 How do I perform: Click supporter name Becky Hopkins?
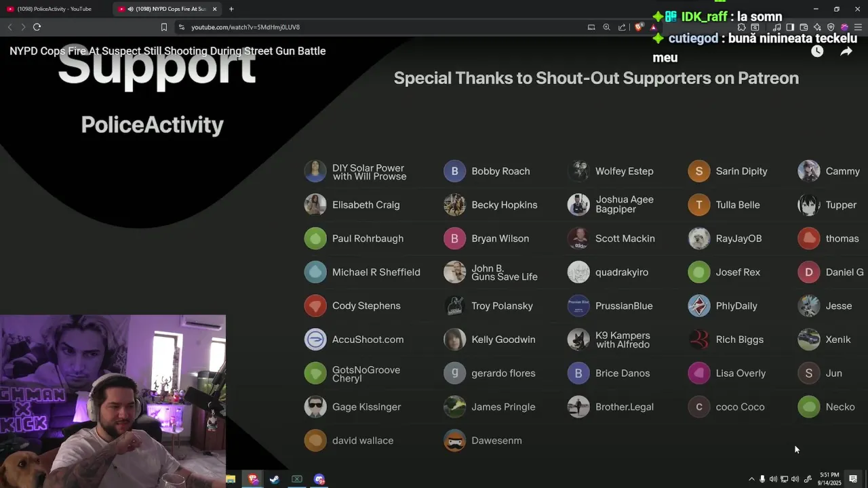(504, 205)
